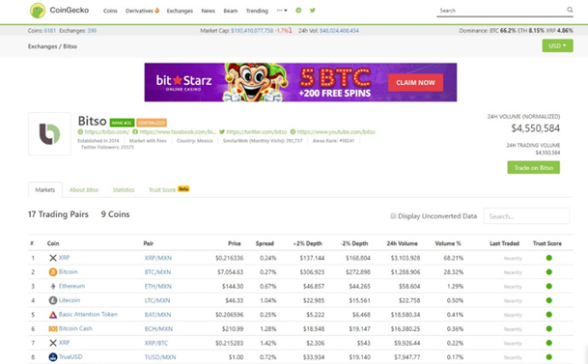Open the Twitter bird icon in navbar
Screen dimensions: 588x364
313,10
